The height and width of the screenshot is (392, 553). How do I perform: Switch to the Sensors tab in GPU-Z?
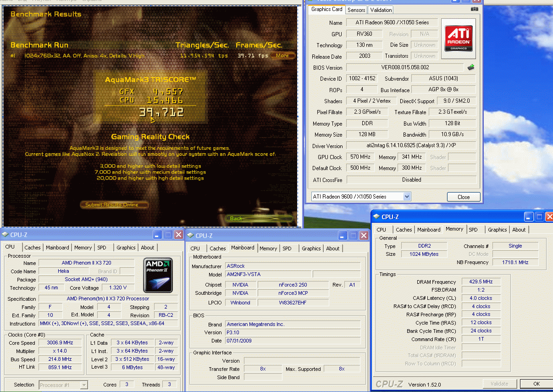click(356, 10)
